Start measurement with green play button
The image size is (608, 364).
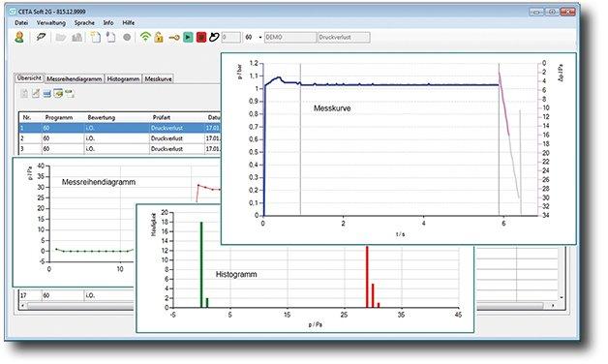tap(188, 37)
